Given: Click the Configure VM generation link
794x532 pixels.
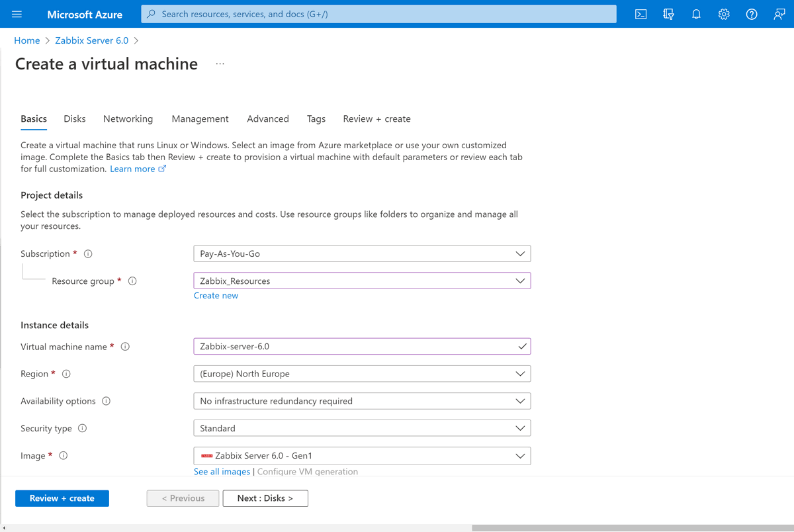Looking at the screenshot, I should point(308,472).
